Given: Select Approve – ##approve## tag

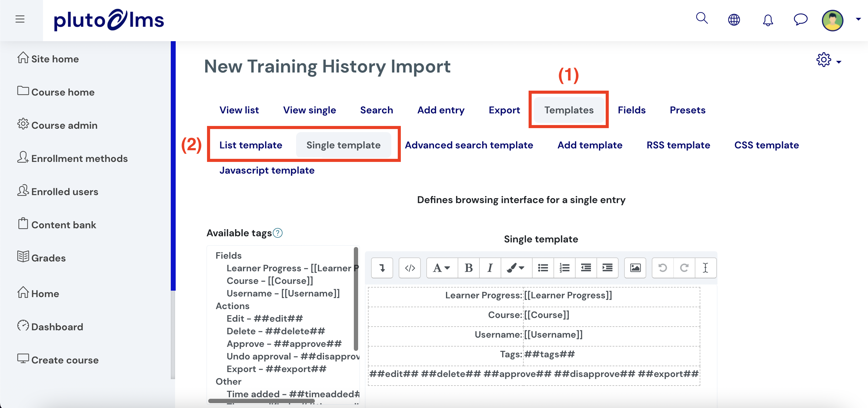Looking at the screenshot, I should coord(284,344).
